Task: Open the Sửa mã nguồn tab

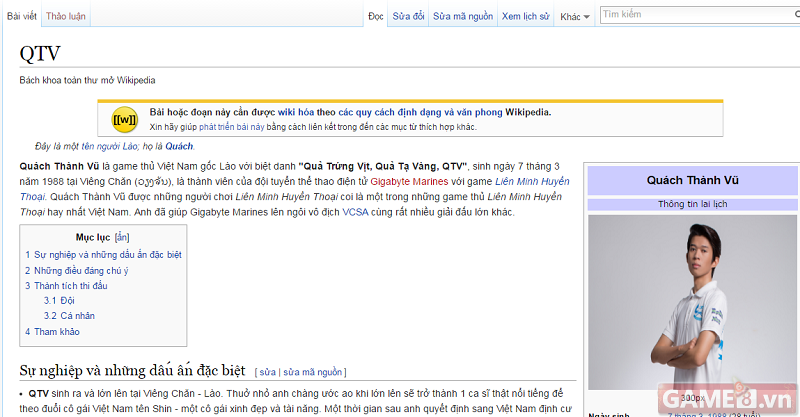Action: coord(463,16)
